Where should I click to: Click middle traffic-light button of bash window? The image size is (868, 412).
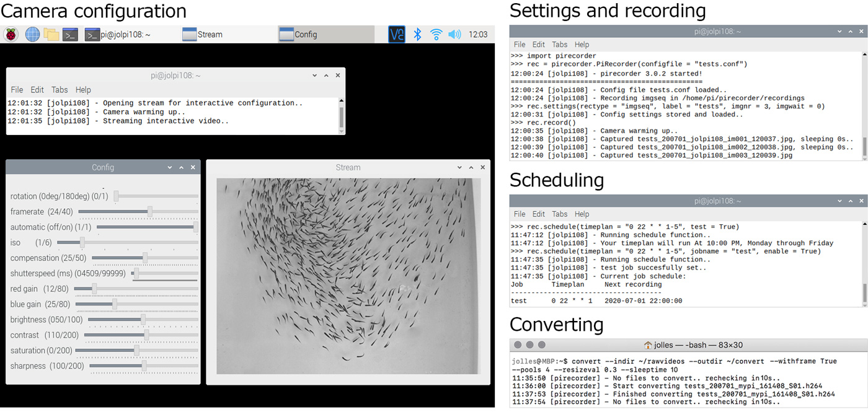[530, 345]
